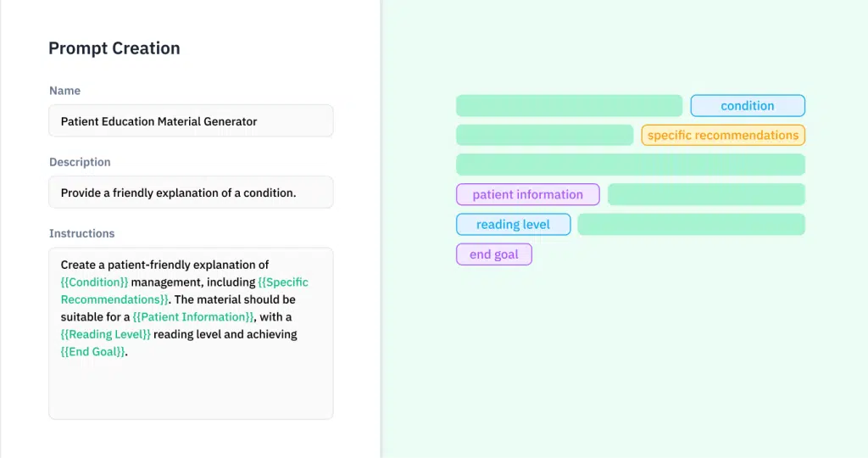Viewport: 868px width, 458px height.
Task: Select the specific recommendations tag
Action: pos(723,135)
